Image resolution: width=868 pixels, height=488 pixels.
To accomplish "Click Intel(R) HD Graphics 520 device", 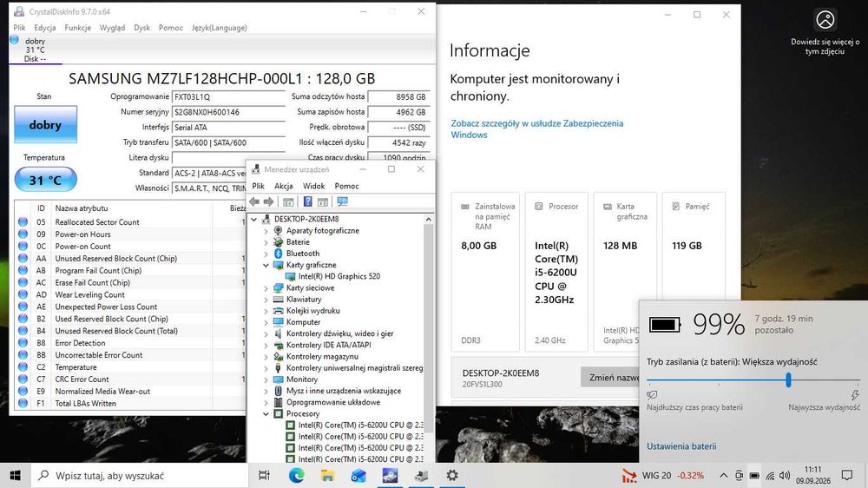I will (339, 276).
